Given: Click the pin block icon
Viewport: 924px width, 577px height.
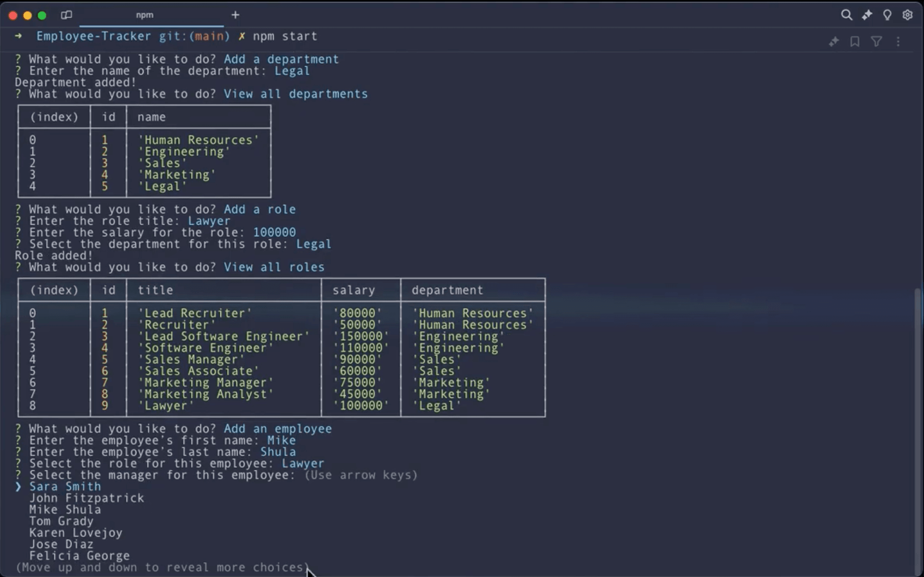Looking at the screenshot, I should pos(834,42).
